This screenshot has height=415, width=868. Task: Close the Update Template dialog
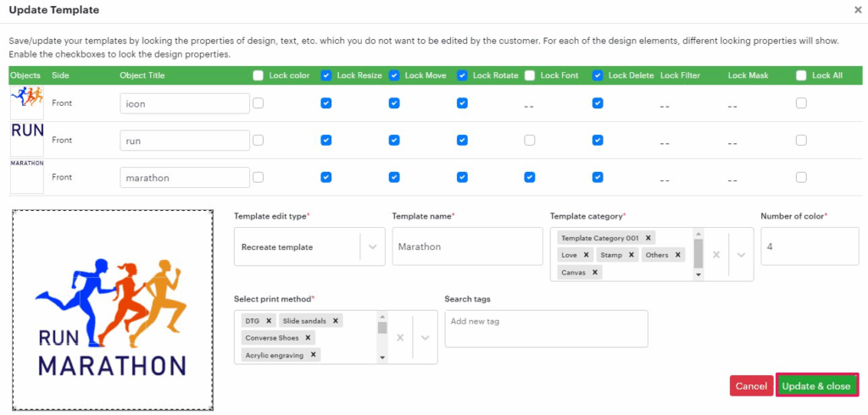pos(858,10)
